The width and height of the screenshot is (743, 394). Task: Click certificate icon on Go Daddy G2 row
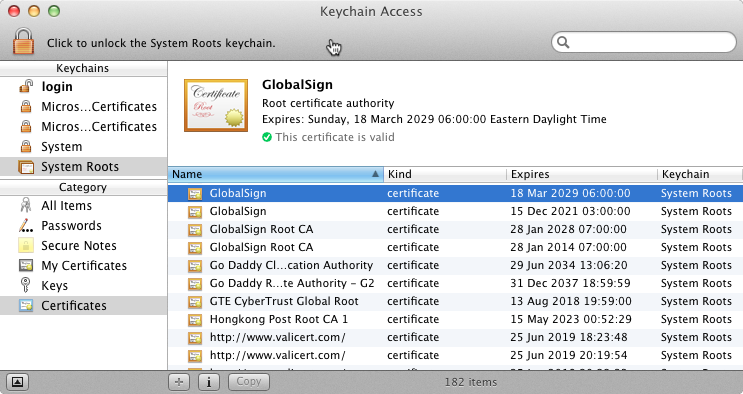click(195, 284)
